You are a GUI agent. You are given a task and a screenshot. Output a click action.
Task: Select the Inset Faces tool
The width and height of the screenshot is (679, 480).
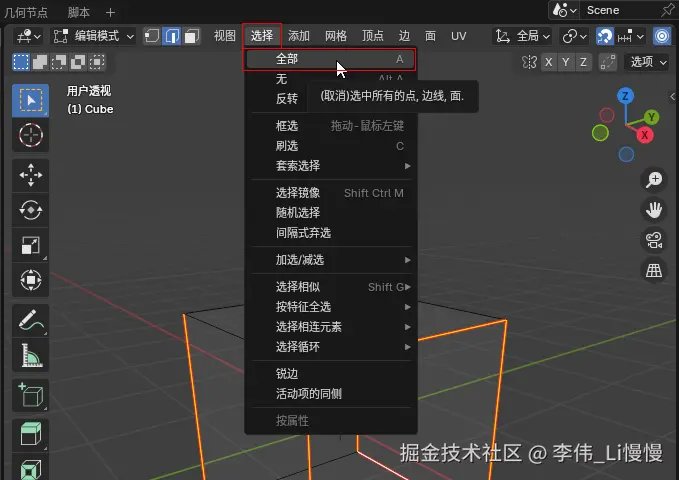pos(30,468)
